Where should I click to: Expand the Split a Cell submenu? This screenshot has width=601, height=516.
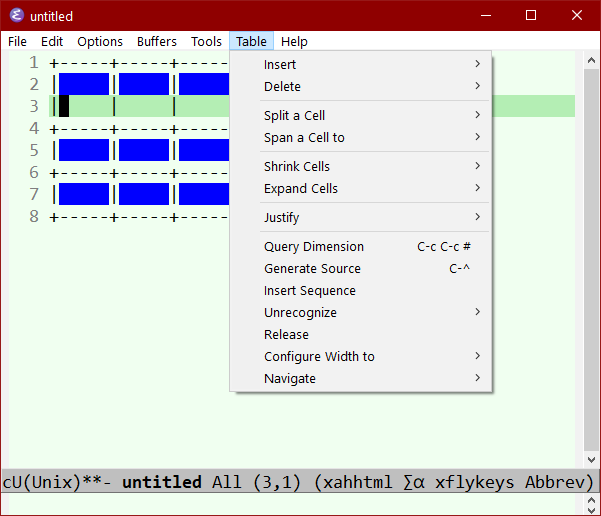point(360,115)
